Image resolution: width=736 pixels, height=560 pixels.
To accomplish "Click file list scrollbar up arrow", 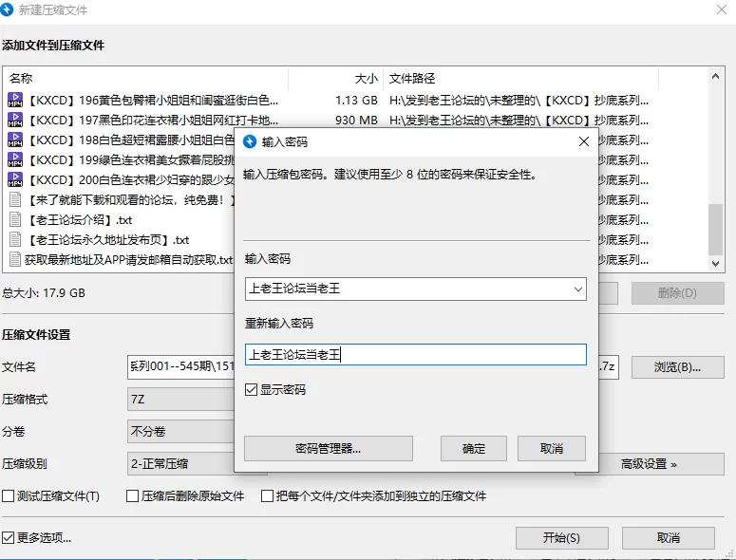I will pyautogui.click(x=715, y=76).
